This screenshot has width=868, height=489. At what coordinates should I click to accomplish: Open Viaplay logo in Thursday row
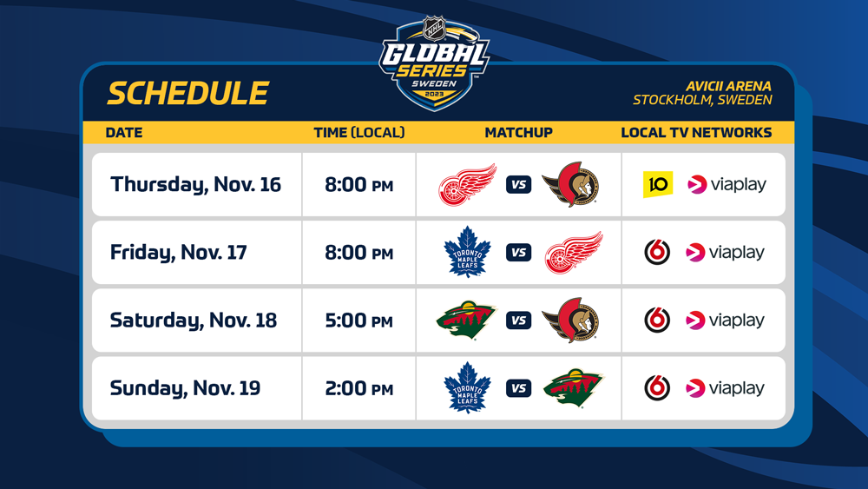(x=727, y=184)
